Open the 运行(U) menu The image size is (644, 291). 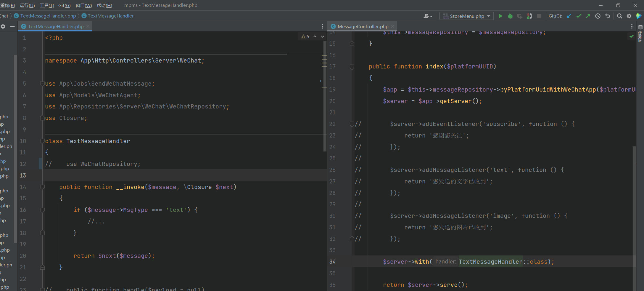coord(27,5)
